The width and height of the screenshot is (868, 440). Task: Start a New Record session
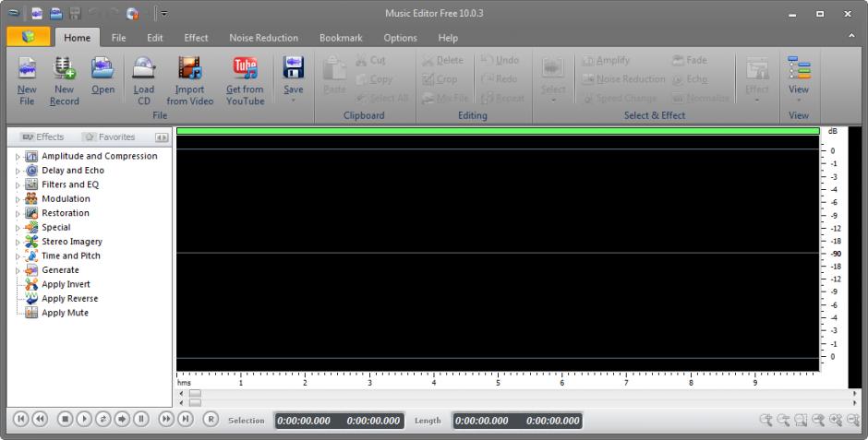tap(65, 82)
